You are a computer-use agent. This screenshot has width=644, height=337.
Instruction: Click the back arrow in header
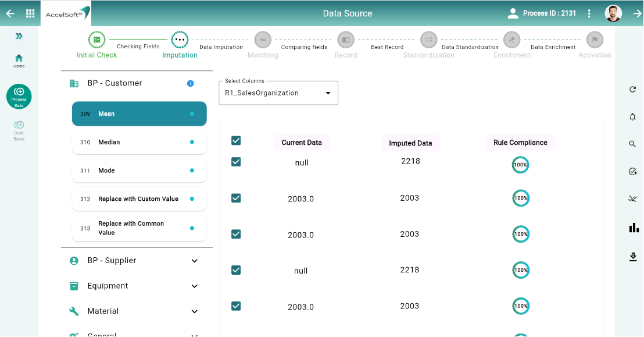tap(10, 13)
